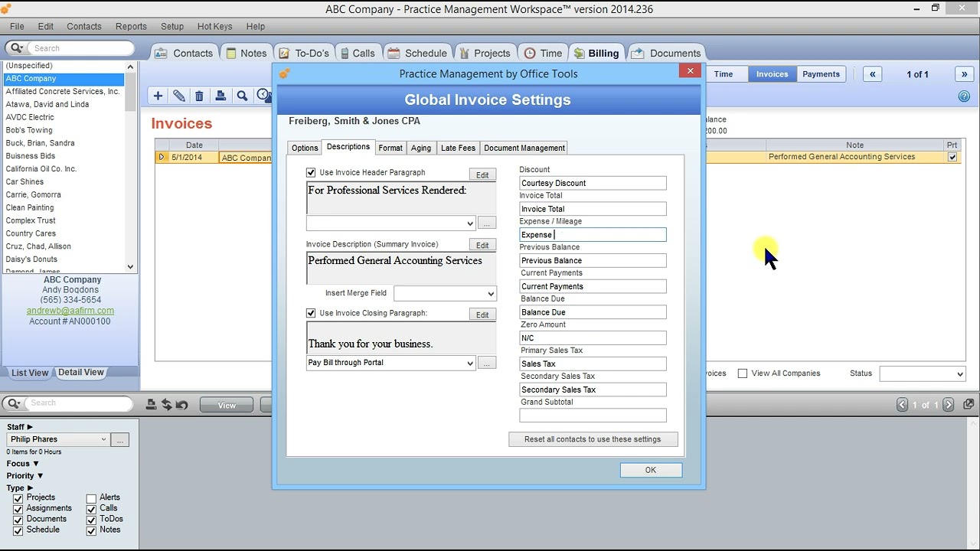Toggle the View All Companies checkbox

point(742,373)
